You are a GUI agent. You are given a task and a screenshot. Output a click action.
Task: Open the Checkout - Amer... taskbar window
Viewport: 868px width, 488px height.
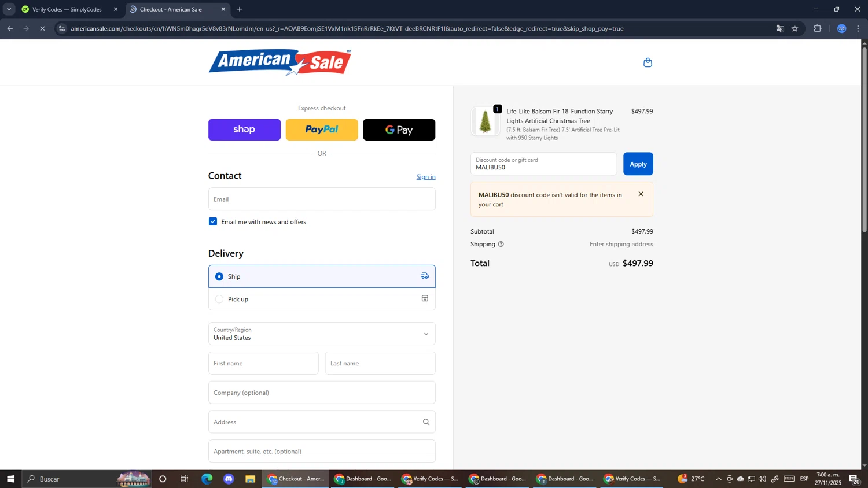click(x=296, y=479)
